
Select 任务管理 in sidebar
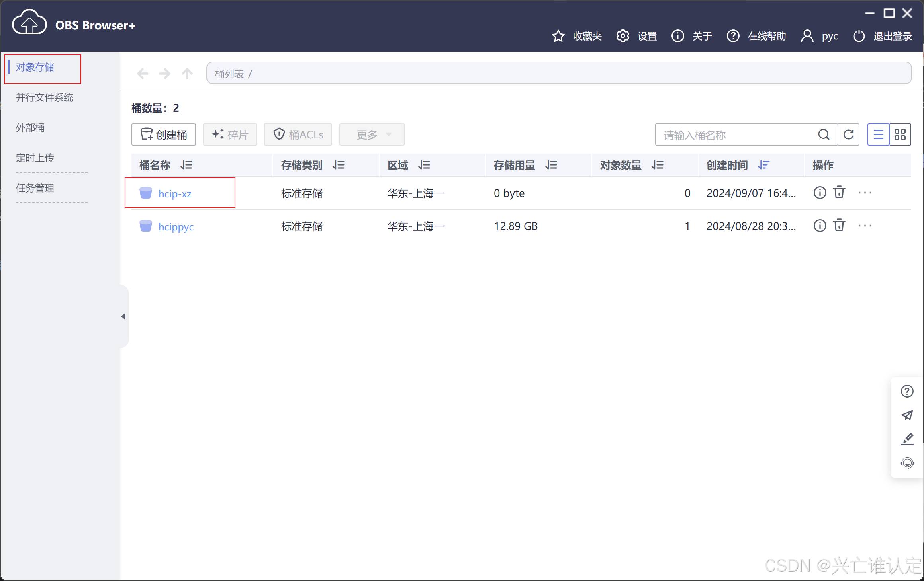35,188
